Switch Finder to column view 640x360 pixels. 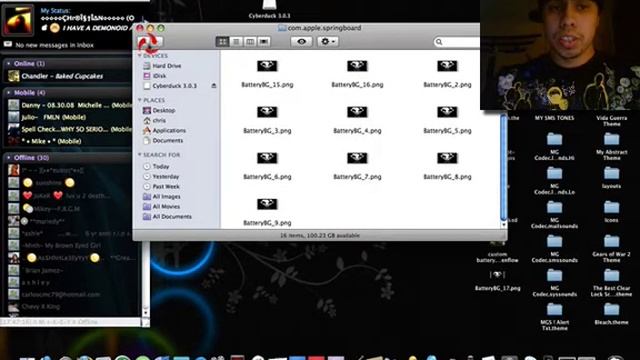[x=250, y=42]
